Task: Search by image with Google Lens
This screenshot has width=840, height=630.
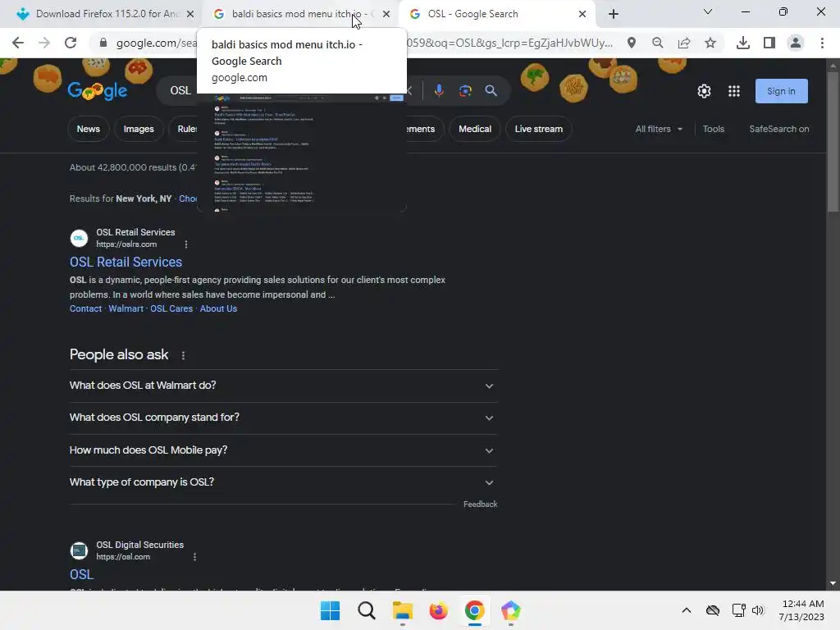Action: coord(465,90)
